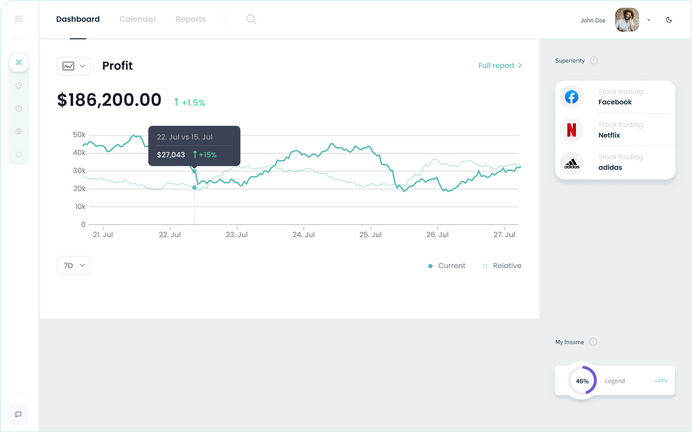
Task: Open settings gear in sidebar
Action: (x=19, y=154)
